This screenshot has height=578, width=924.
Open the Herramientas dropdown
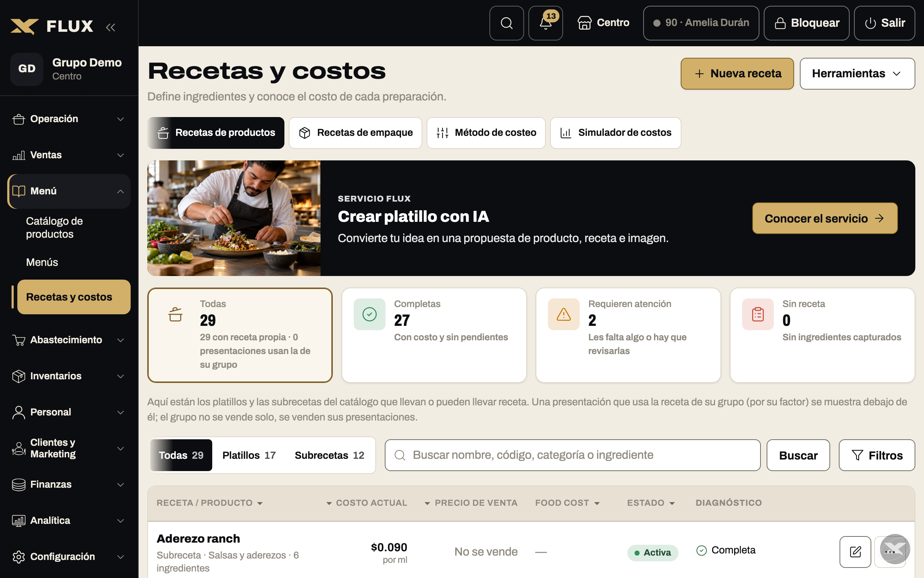pos(857,73)
